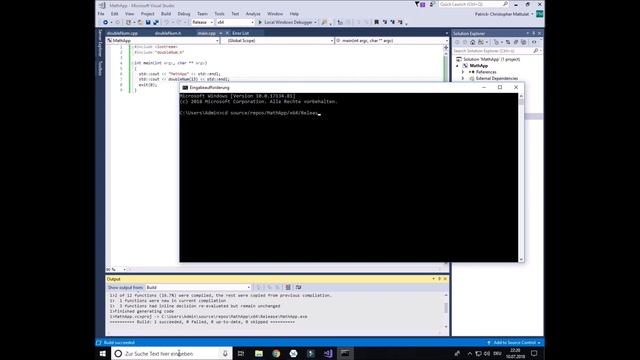The image size is (640, 360).
Task: Close the main.cpp tab
Action: pos(227,33)
